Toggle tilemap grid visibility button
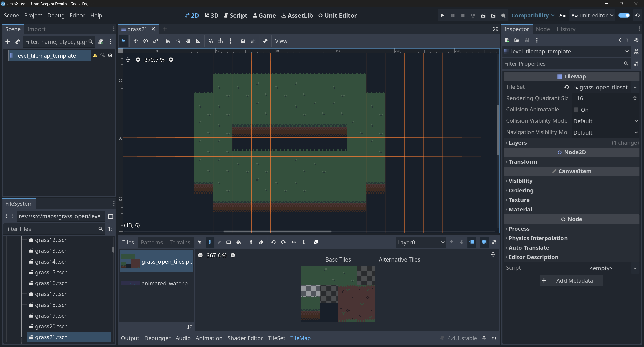The width and height of the screenshot is (644, 347). (x=484, y=242)
